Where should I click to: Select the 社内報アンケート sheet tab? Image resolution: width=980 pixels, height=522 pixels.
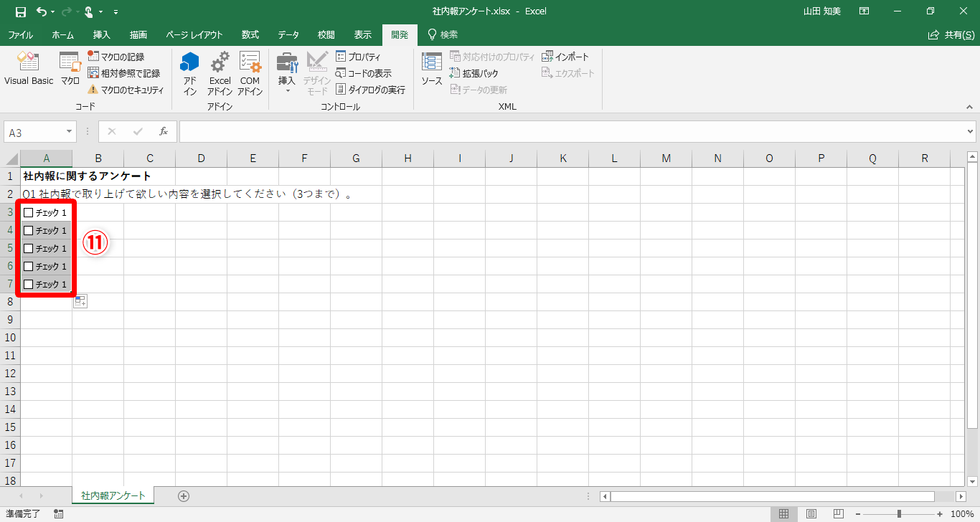[x=113, y=495]
